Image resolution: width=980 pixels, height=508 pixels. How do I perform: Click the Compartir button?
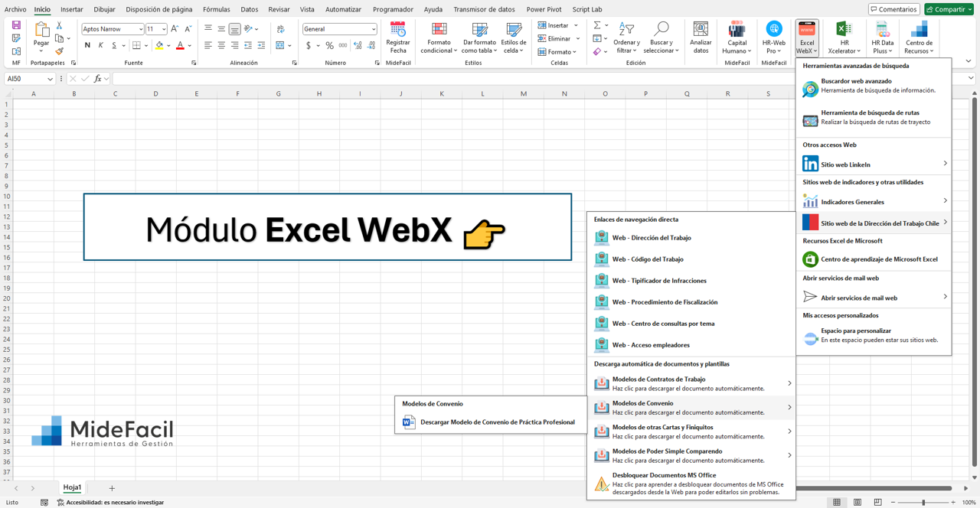949,9
